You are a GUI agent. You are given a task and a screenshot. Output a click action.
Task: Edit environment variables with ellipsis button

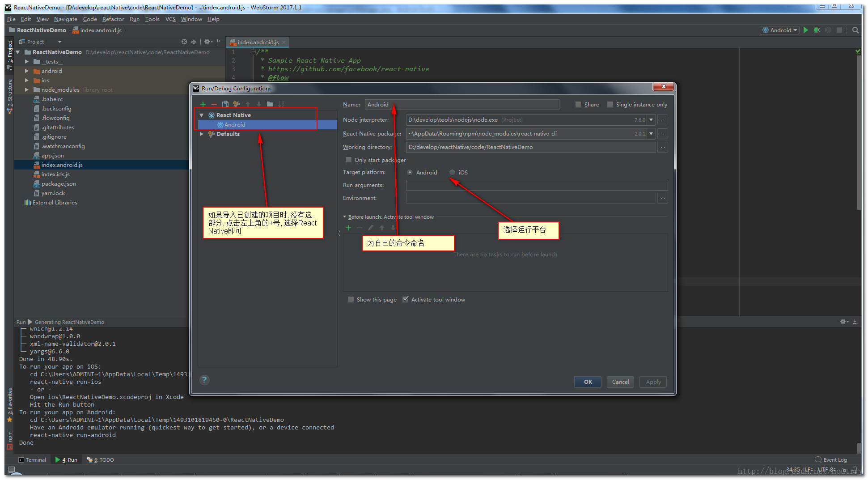click(x=663, y=198)
